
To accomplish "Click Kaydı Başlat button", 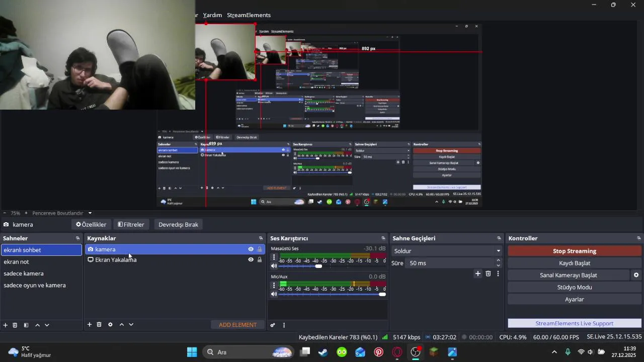I will (x=575, y=263).
